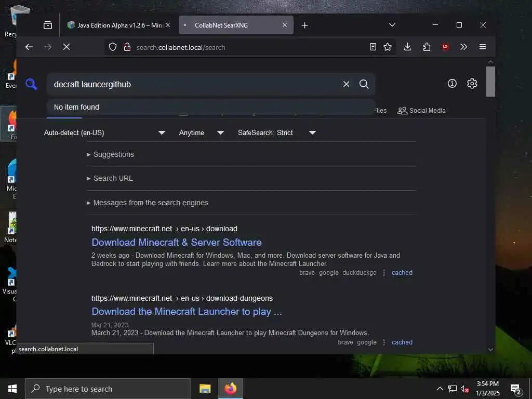The width and height of the screenshot is (532, 399).
Task: Submit search with magnifier button
Action: point(364,84)
